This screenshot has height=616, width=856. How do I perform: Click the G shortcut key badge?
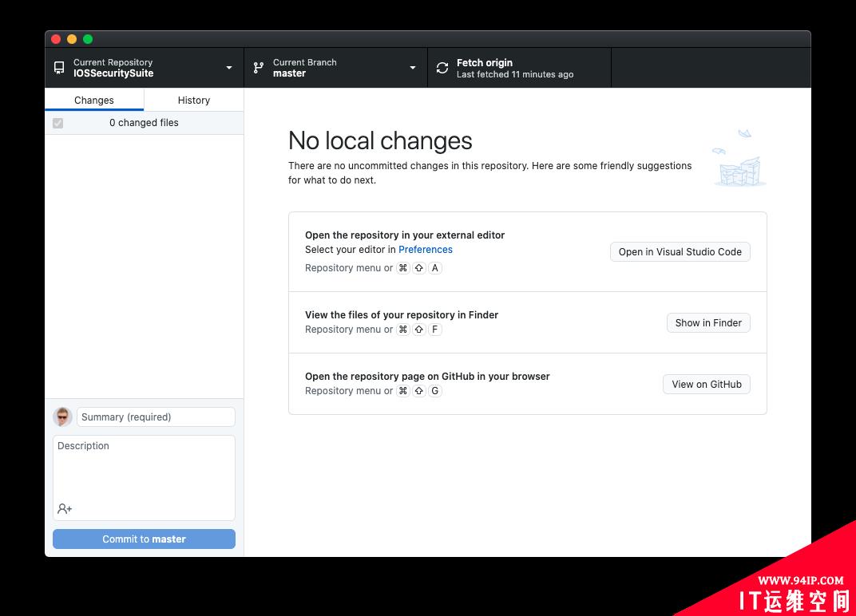(x=434, y=391)
